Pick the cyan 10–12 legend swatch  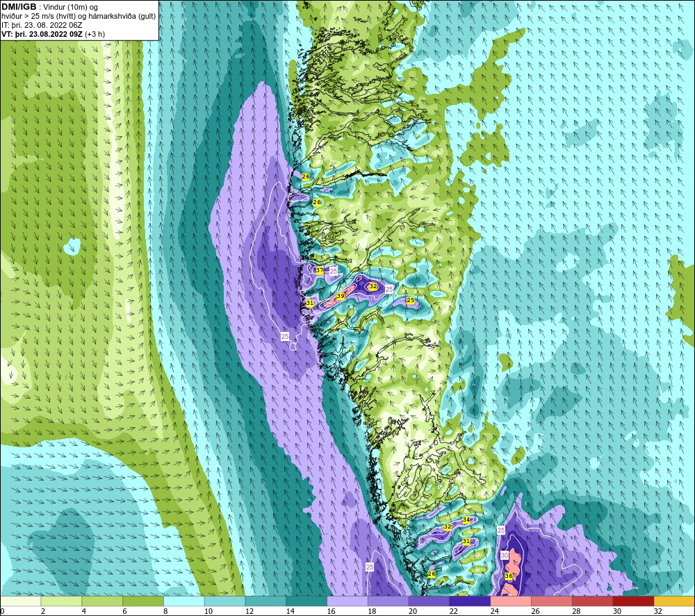click(x=224, y=601)
